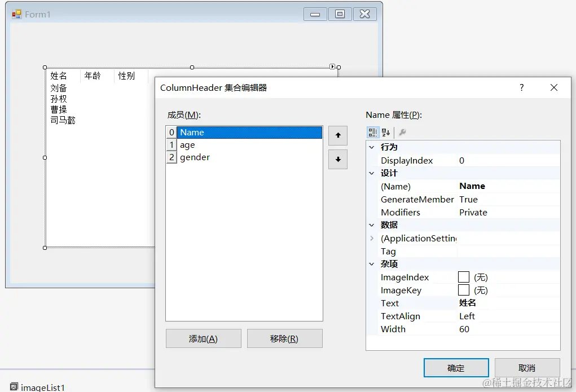
Task: Select the 孙权 row in Form1 list
Action: 59,99
